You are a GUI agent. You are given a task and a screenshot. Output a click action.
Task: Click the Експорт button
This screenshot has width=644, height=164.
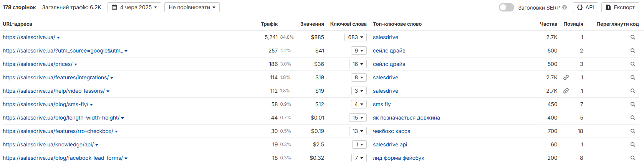(620, 7)
